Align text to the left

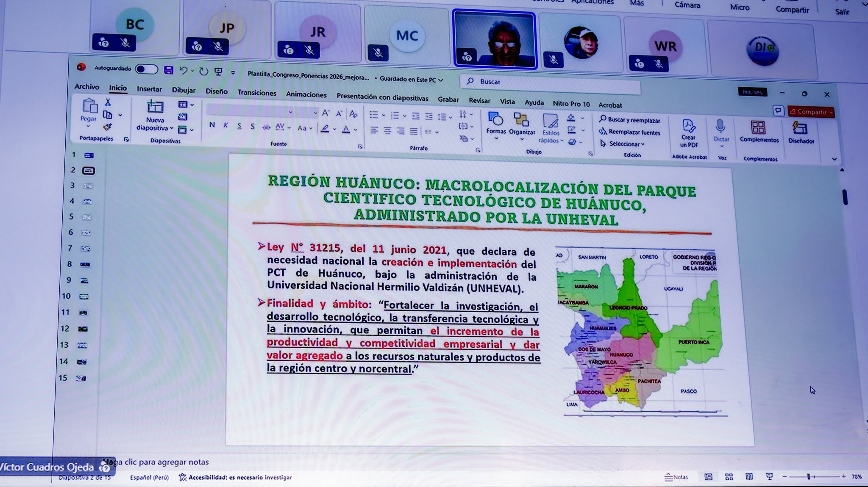pyautogui.click(x=374, y=130)
